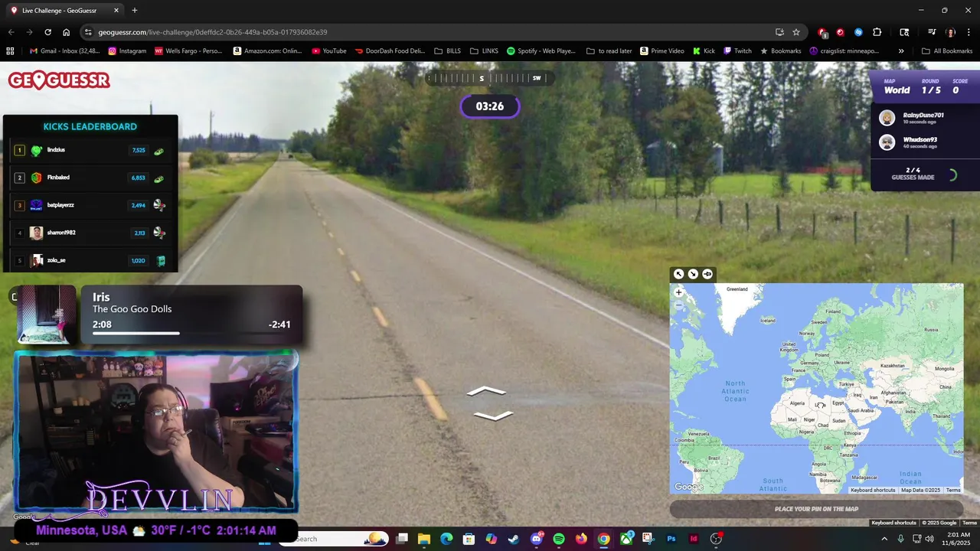Click batplayerzz row in Kicks leaderboard

coord(90,205)
